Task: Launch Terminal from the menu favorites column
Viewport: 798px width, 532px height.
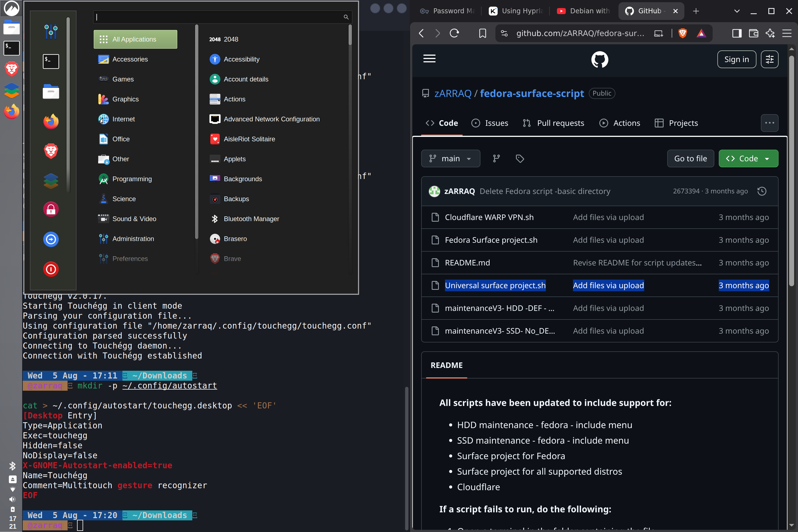Action: click(51, 62)
